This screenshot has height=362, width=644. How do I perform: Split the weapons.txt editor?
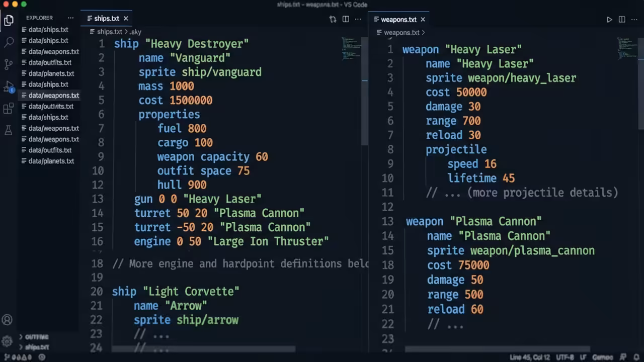coord(622,20)
